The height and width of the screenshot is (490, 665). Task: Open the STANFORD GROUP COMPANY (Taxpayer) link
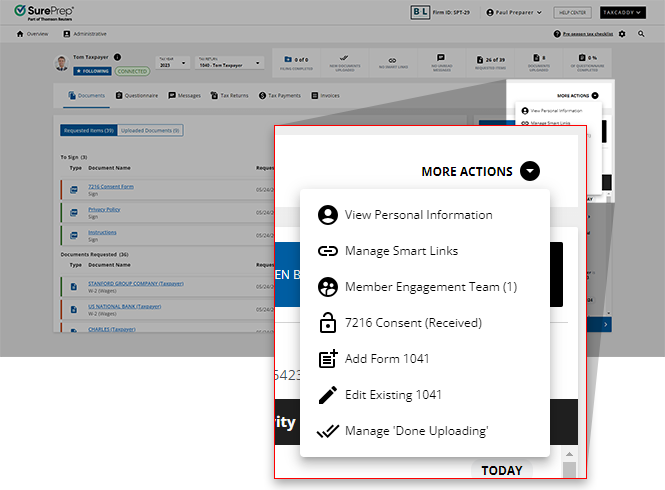(136, 283)
